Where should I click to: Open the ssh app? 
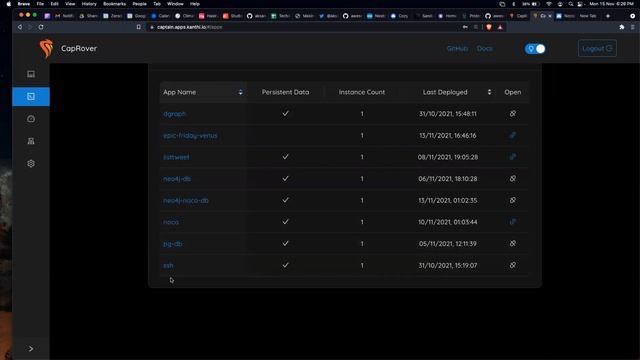tap(168, 265)
